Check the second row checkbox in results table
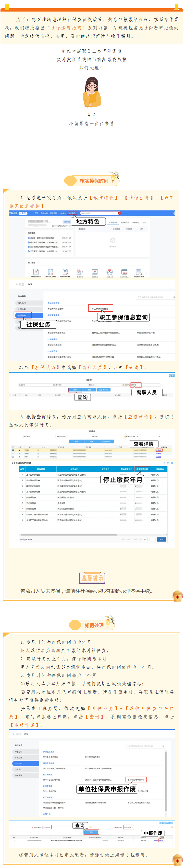Image resolution: width=185 pixels, height=868 pixels. pos(13,454)
